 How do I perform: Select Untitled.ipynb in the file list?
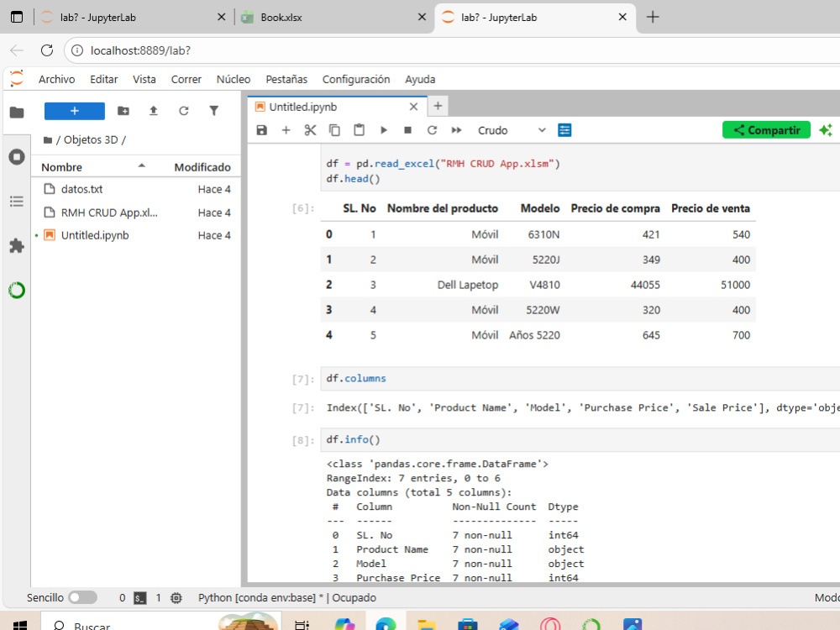click(136, 235)
